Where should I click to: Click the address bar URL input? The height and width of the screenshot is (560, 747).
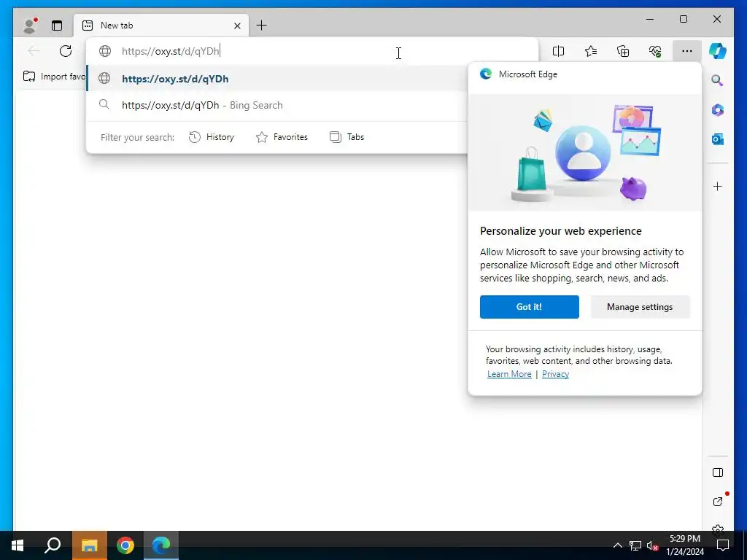pyautogui.click(x=312, y=52)
